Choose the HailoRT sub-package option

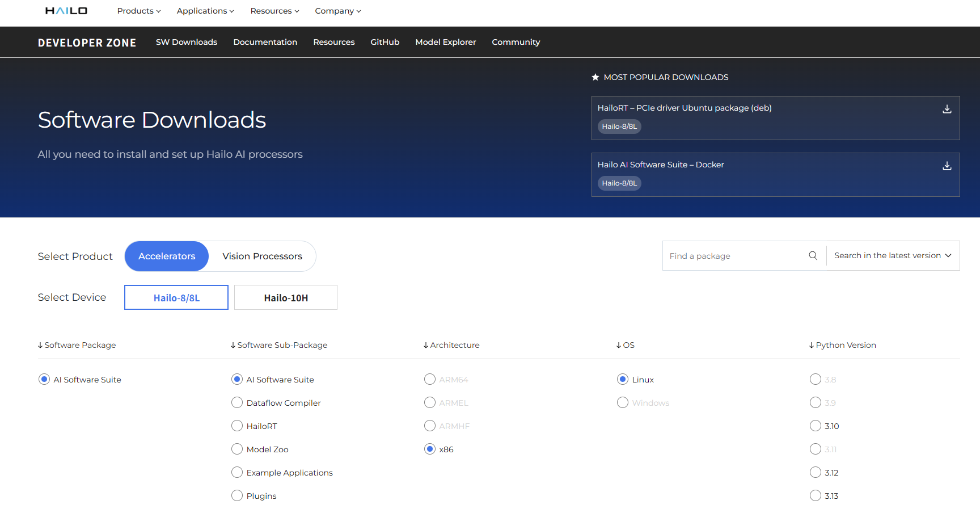coord(237,426)
